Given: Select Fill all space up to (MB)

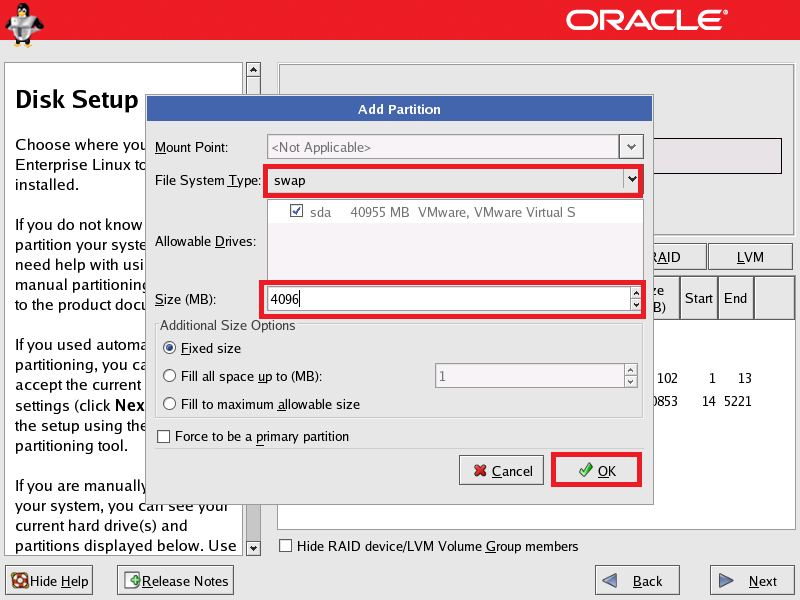Looking at the screenshot, I should [169, 376].
